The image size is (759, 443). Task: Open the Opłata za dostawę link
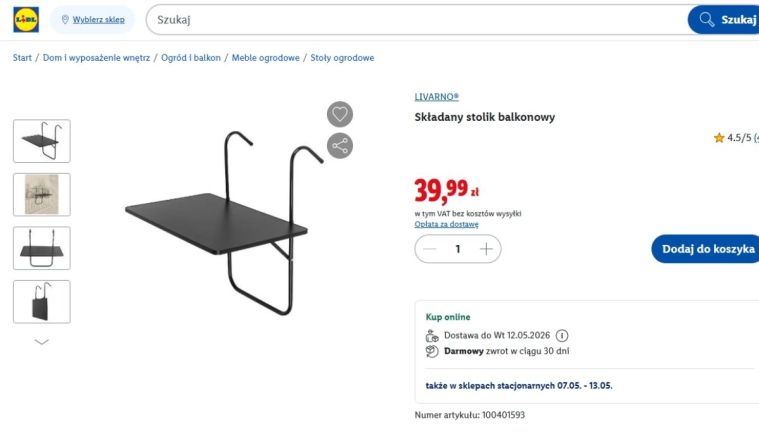pos(446,225)
